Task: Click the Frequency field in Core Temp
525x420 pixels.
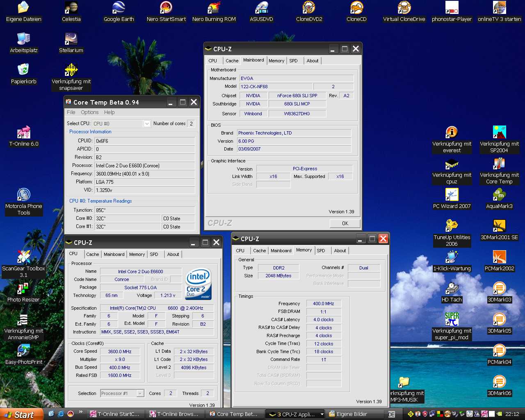Action: [145, 174]
